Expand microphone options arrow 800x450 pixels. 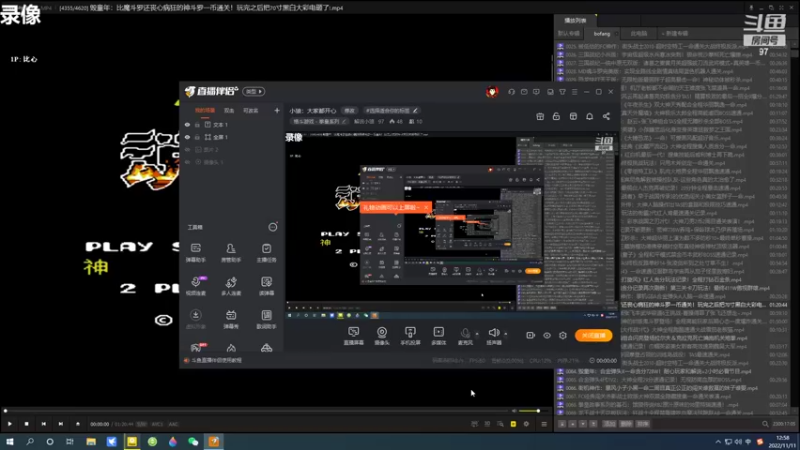[477, 334]
